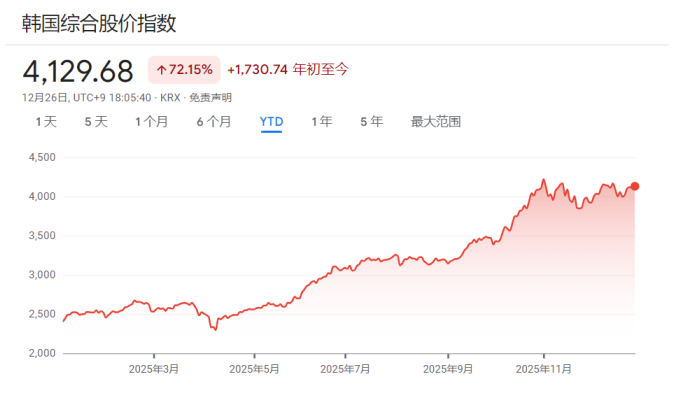Select the 1天 time range tab

(x=46, y=121)
